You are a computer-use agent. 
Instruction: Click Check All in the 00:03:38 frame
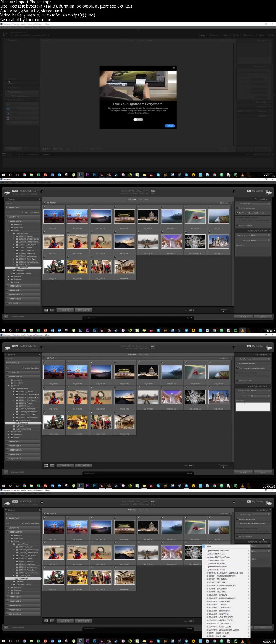(65, 310)
